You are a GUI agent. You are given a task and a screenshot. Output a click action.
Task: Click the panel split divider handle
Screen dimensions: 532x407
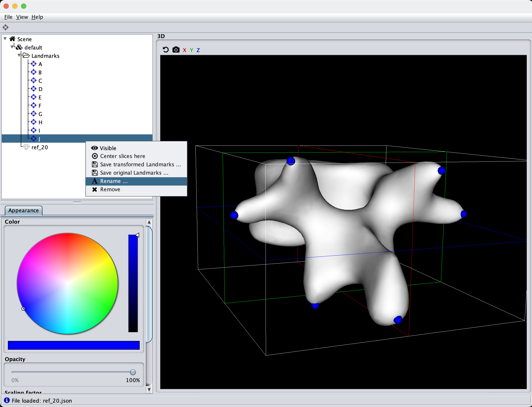tap(77, 202)
